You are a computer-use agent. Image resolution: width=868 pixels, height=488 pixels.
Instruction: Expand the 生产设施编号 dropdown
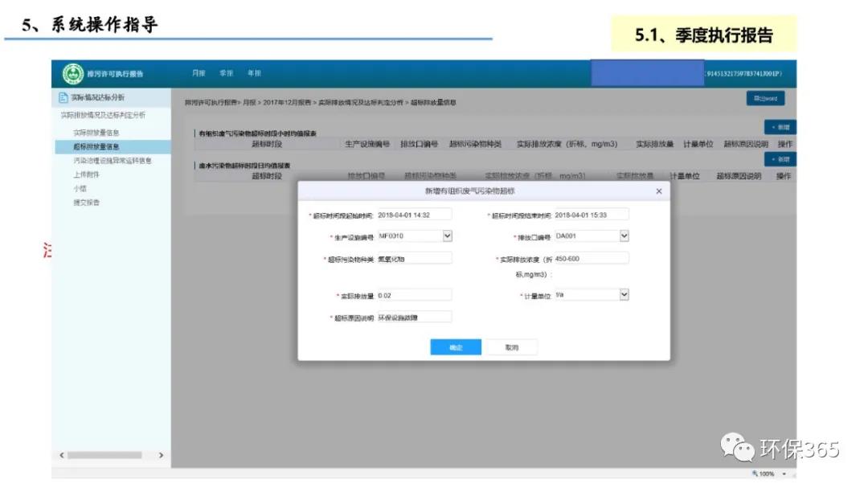(448, 236)
